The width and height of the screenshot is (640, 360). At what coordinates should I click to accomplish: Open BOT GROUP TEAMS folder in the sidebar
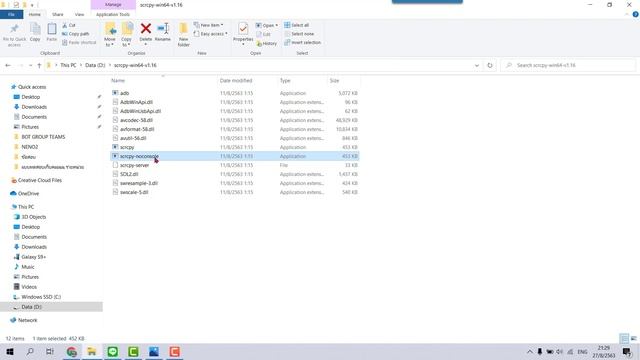(43, 137)
